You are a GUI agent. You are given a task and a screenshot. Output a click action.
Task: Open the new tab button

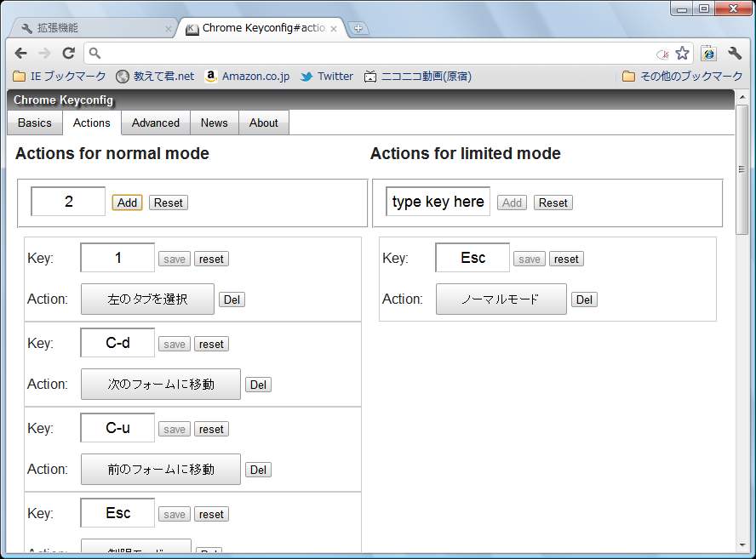pyautogui.click(x=358, y=28)
